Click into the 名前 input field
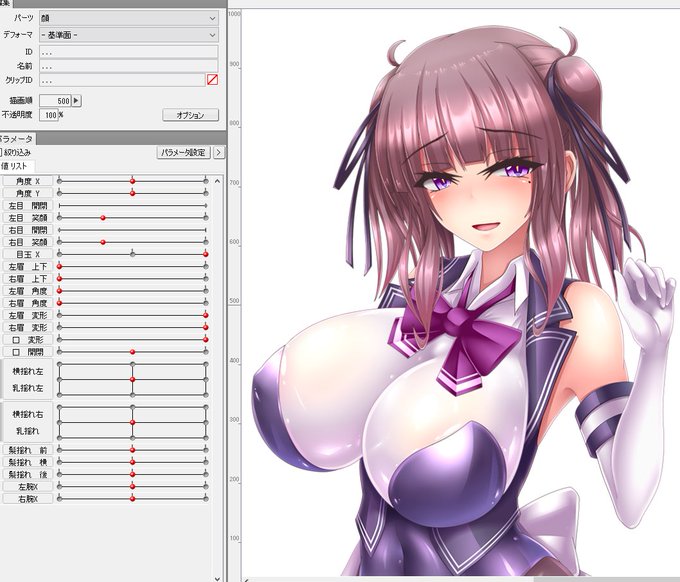Image resolution: width=680 pixels, height=582 pixels. click(128, 66)
